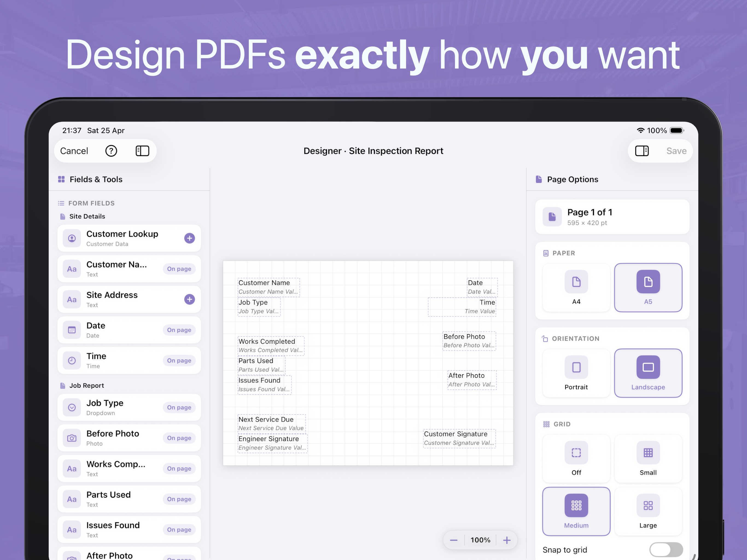This screenshot has width=747, height=560.
Task: Select Works Completed element on canvas
Action: tap(271, 346)
